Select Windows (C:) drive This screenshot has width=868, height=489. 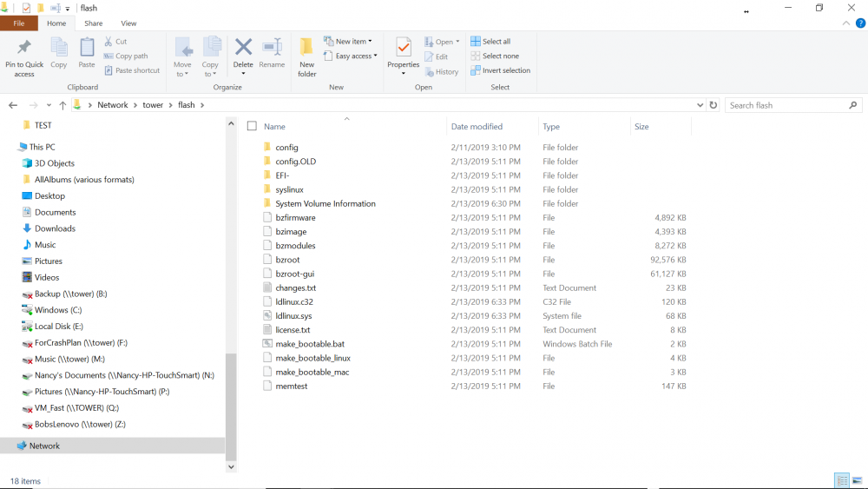[58, 310]
